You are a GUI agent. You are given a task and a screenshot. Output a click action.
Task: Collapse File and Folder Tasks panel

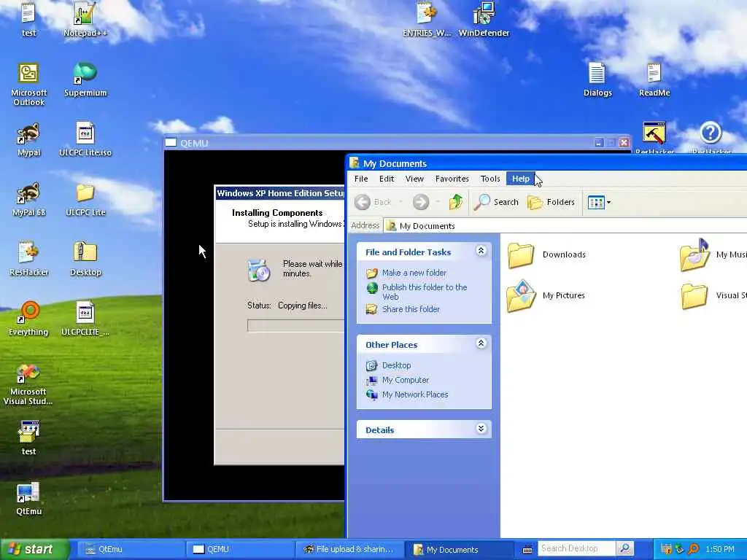[481, 251]
